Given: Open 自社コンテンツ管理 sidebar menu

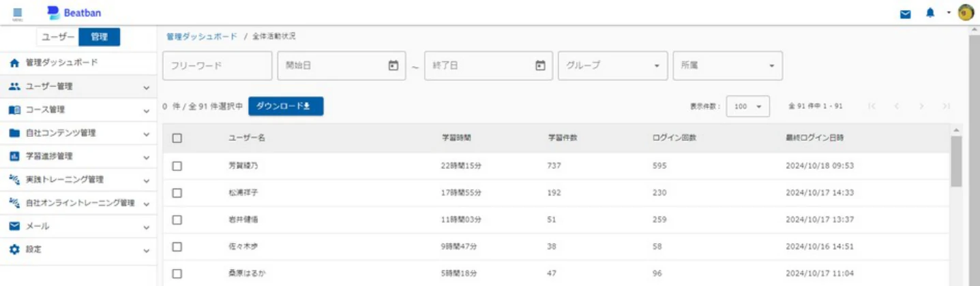Looking at the screenshot, I should click(x=78, y=133).
